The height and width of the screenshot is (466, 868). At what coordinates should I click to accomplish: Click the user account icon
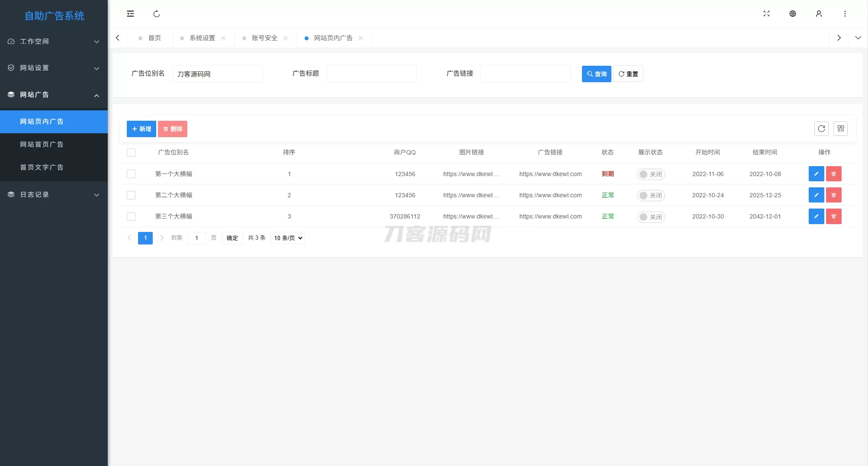pos(819,14)
